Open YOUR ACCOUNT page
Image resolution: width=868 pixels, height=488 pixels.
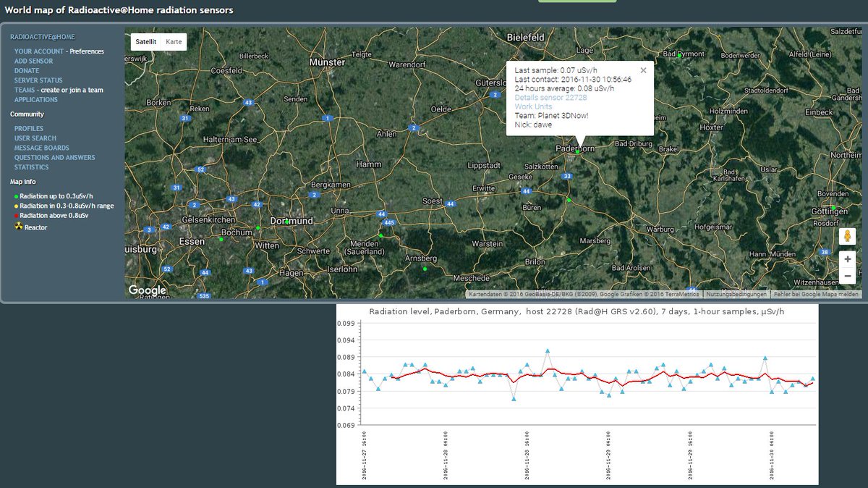39,51
